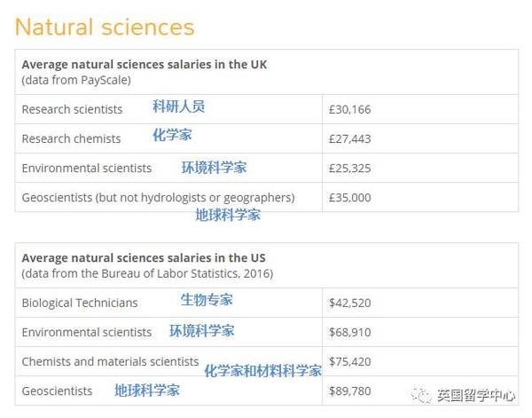Click the US salaries table header
The image size is (532, 418).
coord(266,265)
